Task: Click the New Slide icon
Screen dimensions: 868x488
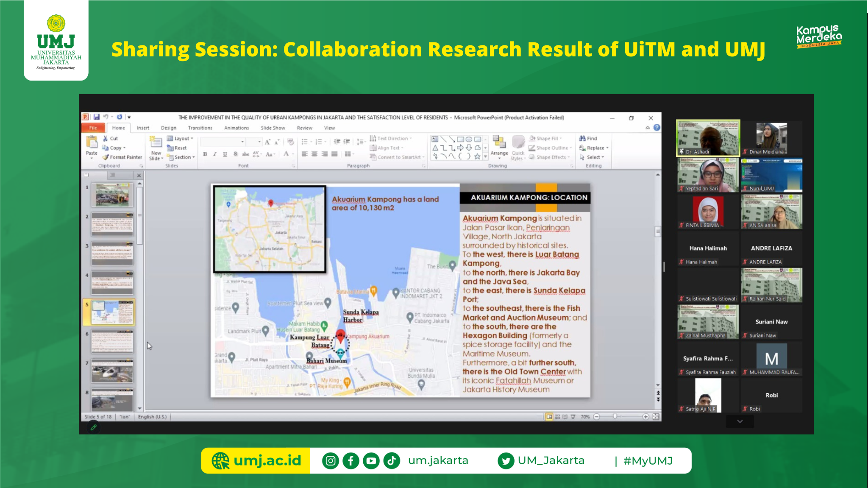Action: [x=156, y=142]
